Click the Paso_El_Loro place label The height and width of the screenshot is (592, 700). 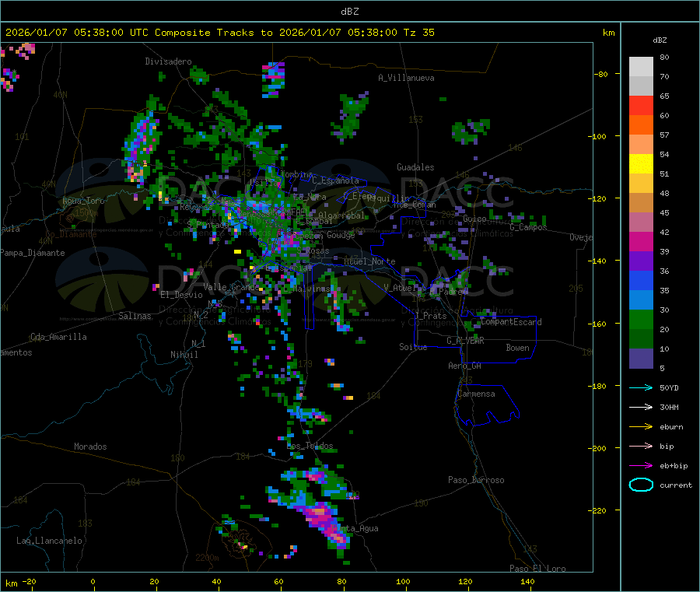(537, 569)
